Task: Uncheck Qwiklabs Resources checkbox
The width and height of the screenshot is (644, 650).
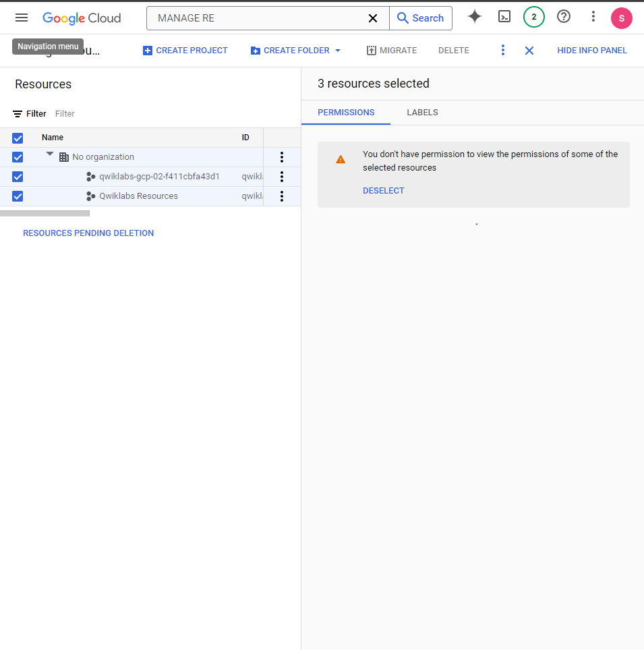Action: [x=18, y=196]
